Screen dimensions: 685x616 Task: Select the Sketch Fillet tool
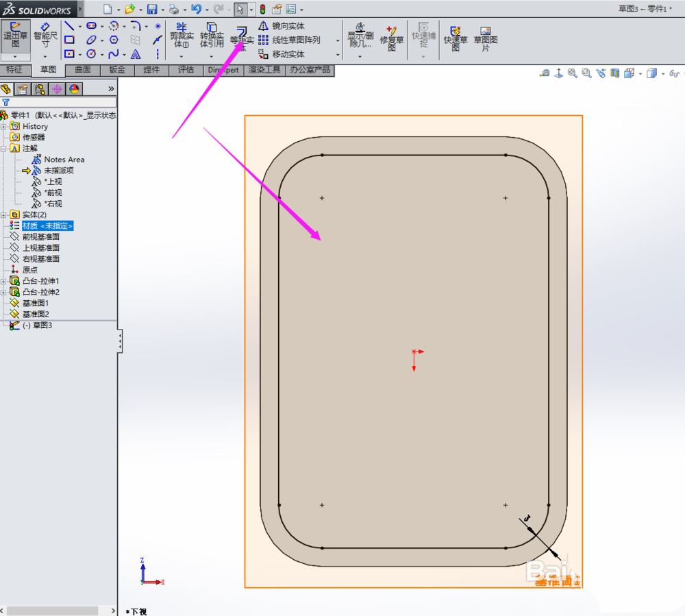pyautogui.click(x=136, y=26)
